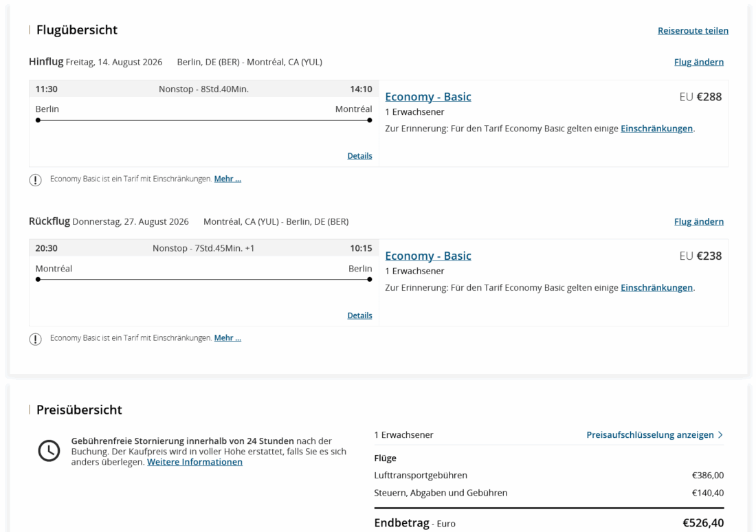Image resolution: width=756 pixels, height=532 pixels.
Task: Click the warning icon under the Rückflug card
Action: [x=35, y=339]
